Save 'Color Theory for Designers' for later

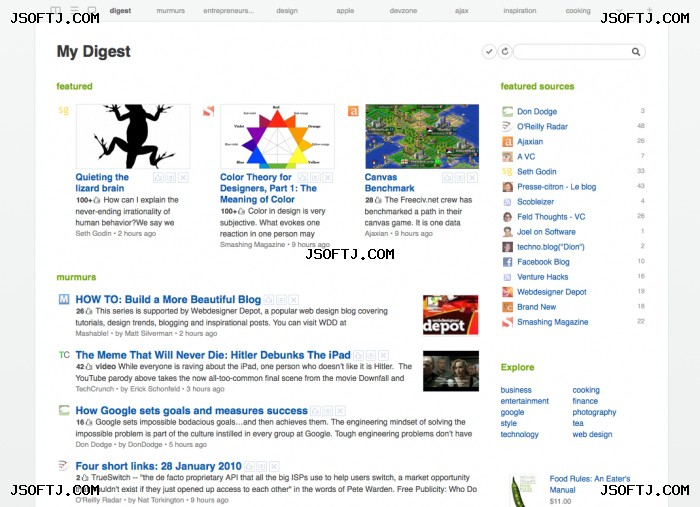pyautogui.click(x=315, y=178)
